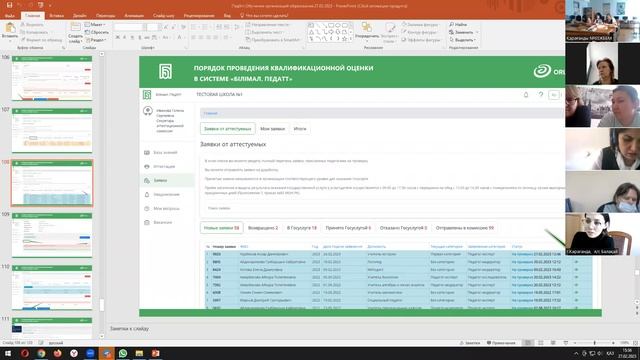
Task: Switch to Transitions (Переходы) ribbon tab
Action: click(x=106, y=16)
